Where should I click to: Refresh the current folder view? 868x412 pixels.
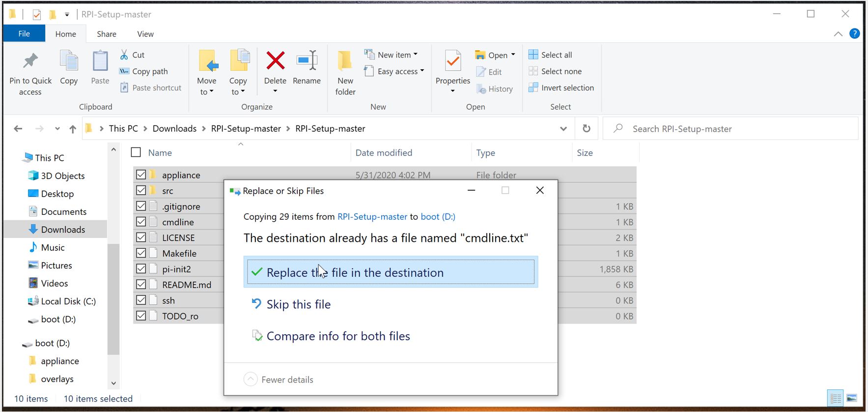point(587,129)
